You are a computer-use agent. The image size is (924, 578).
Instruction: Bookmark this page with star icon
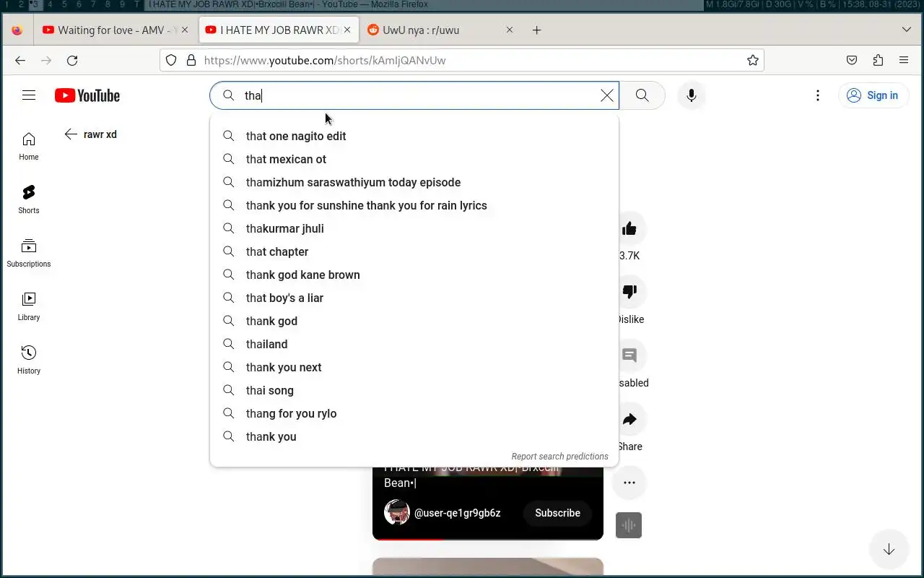tap(753, 61)
